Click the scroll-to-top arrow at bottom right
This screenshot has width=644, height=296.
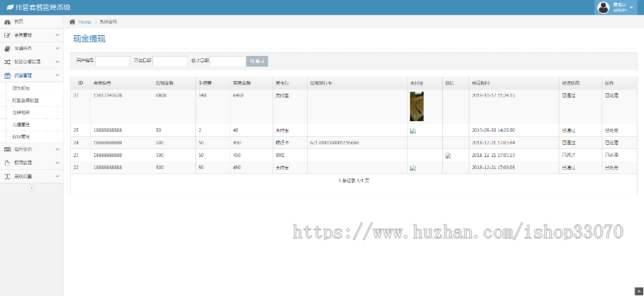pos(640,292)
